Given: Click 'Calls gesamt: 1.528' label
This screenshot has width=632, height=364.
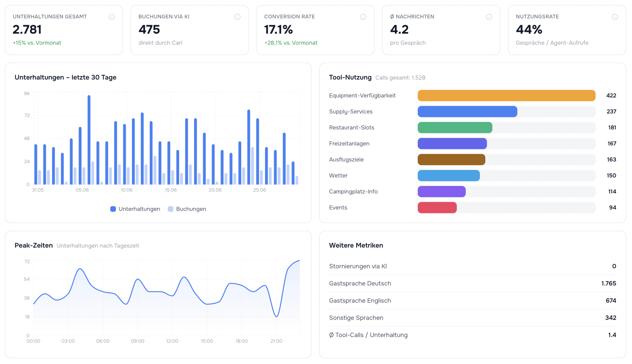Looking at the screenshot, I should (400, 78).
